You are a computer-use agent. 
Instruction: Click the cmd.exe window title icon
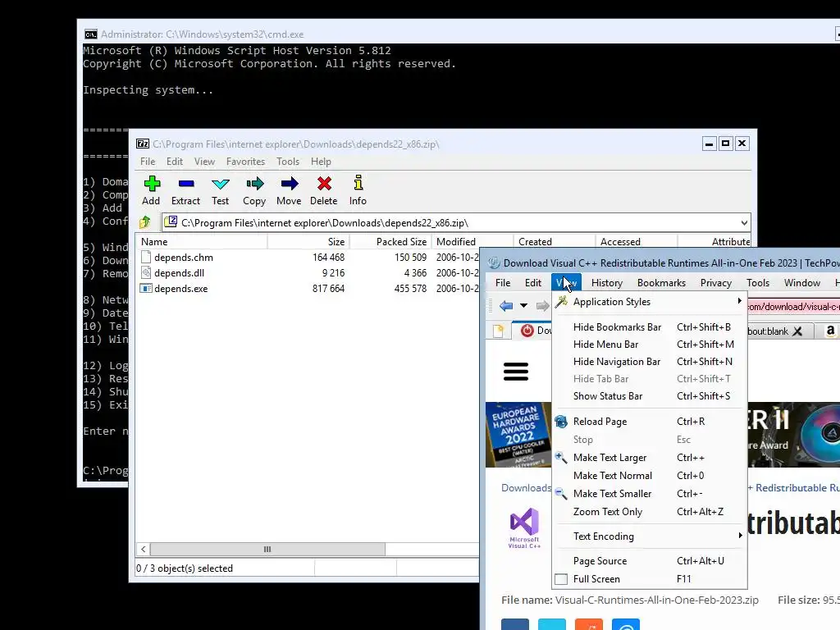90,34
